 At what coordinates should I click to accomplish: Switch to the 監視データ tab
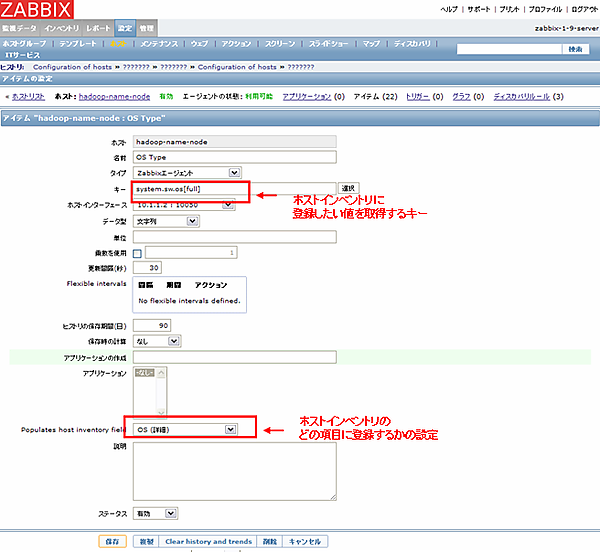[x=20, y=29]
